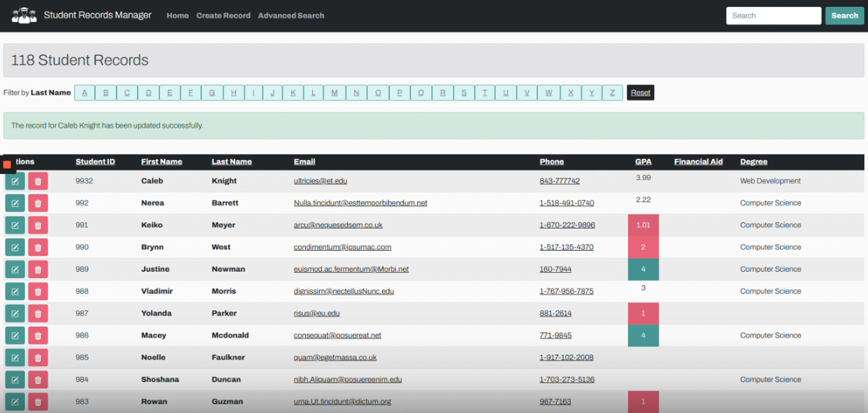
Task: Click the red GPA cell 1.01
Action: [643, 226]
